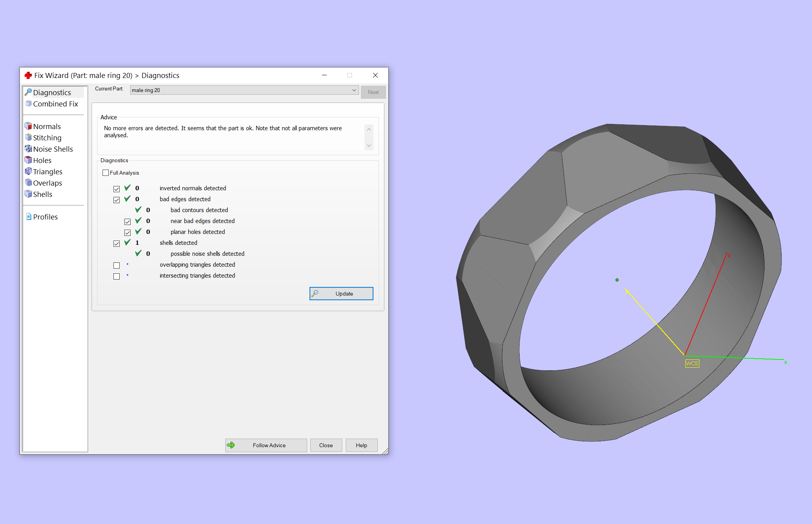Check the overlapping triangles detected box
The height and width of the screenshot is (524, 812).
(x=117, y=266)
